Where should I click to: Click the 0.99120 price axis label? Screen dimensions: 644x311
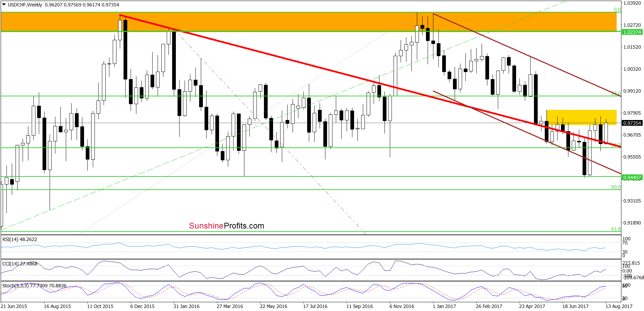click(x=632, y=91)
